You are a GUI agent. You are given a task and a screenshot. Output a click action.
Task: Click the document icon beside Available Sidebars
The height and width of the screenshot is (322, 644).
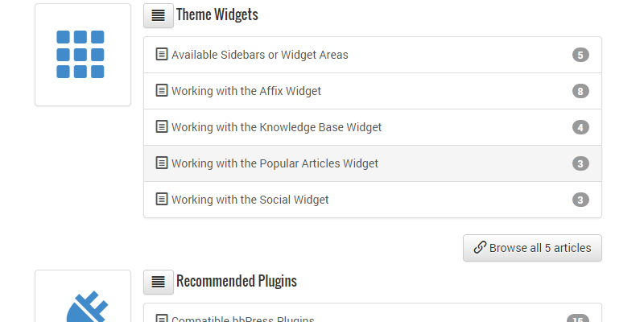pos(162,55)
